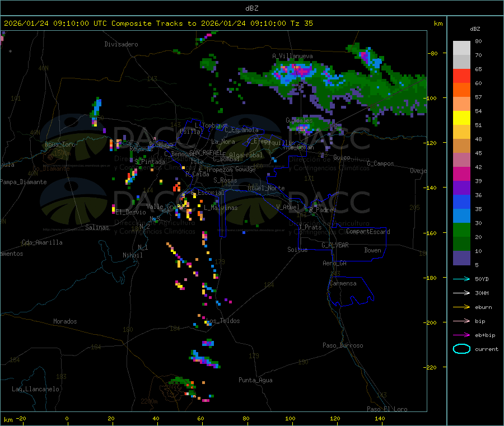Click the 'R_Padre' map label
The image size is (504, 426).
point(321,210)
